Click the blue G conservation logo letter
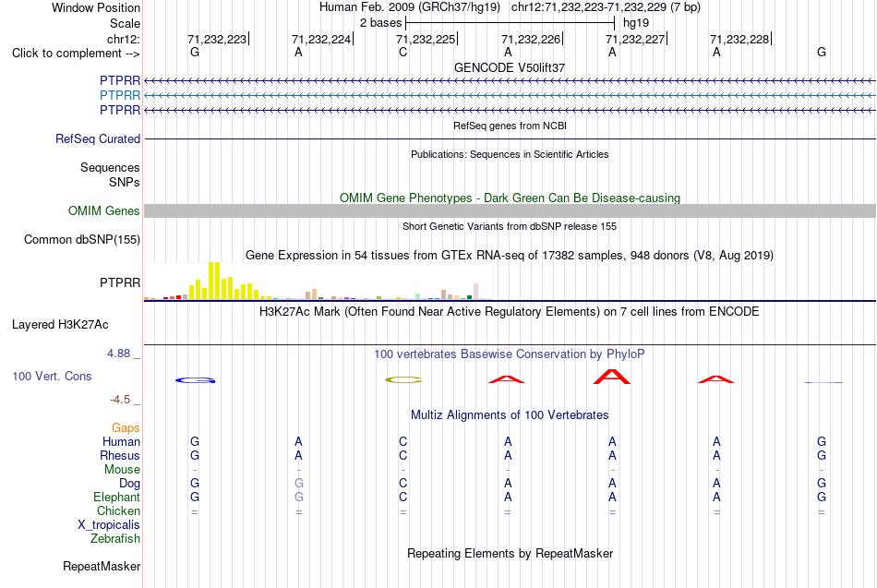877x588 pixels. pos(195,380)
